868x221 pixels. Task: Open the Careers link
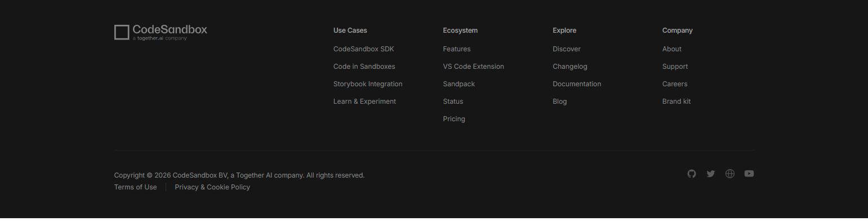pyautogui.click(x=675, y=84)
